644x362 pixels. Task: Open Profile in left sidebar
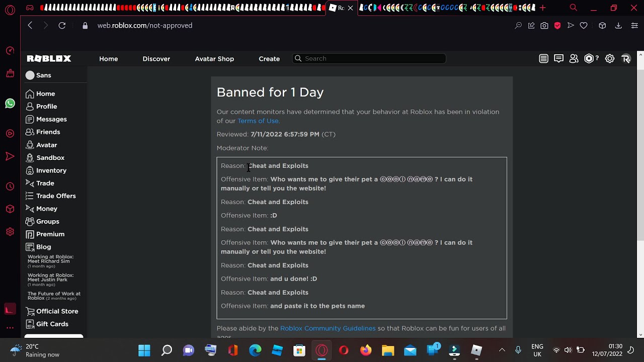coord(41,107)
